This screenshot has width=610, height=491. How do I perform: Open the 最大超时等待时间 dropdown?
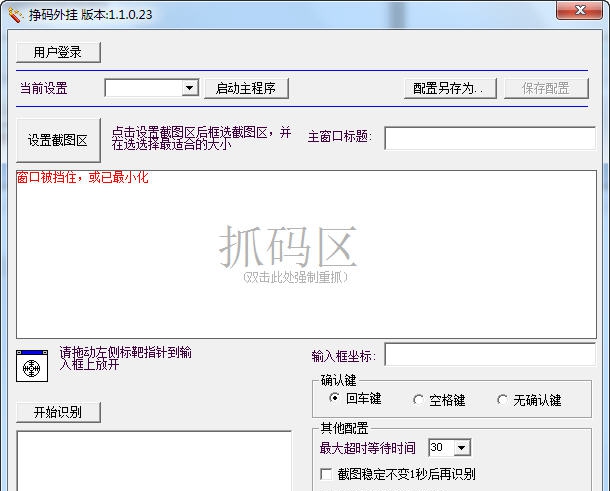click(x=461, y=447)
